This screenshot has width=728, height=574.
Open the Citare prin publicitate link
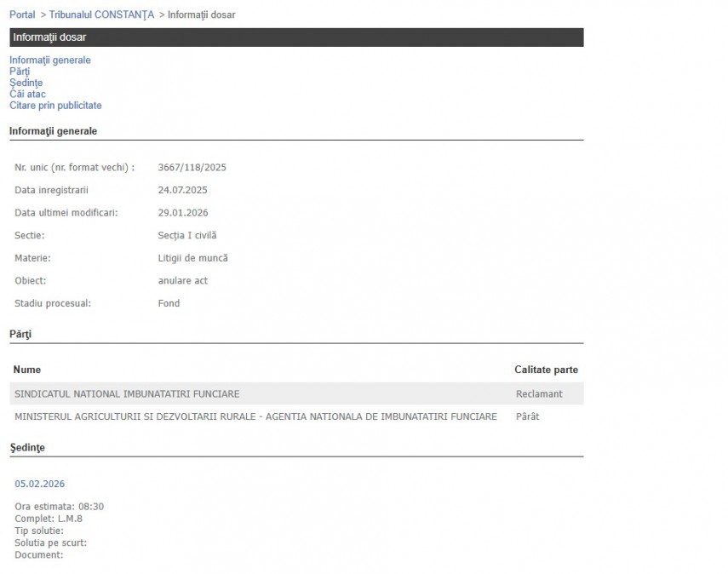tap(55, 106)
